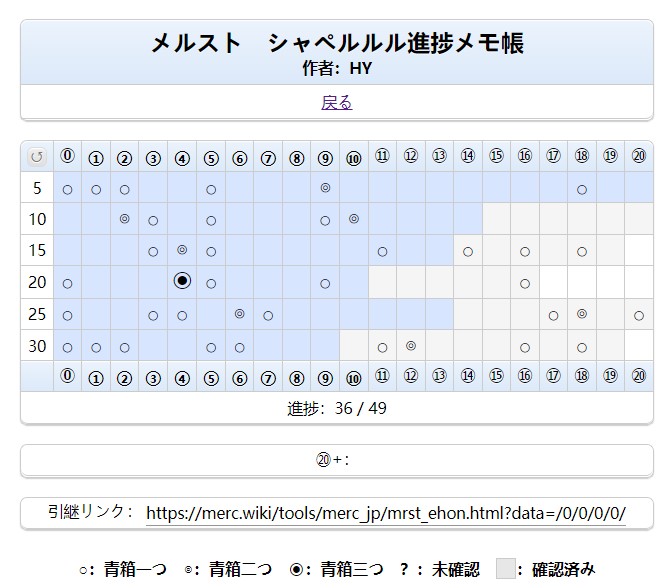Click the circle in row 10 column ⑤

[211, 221]
